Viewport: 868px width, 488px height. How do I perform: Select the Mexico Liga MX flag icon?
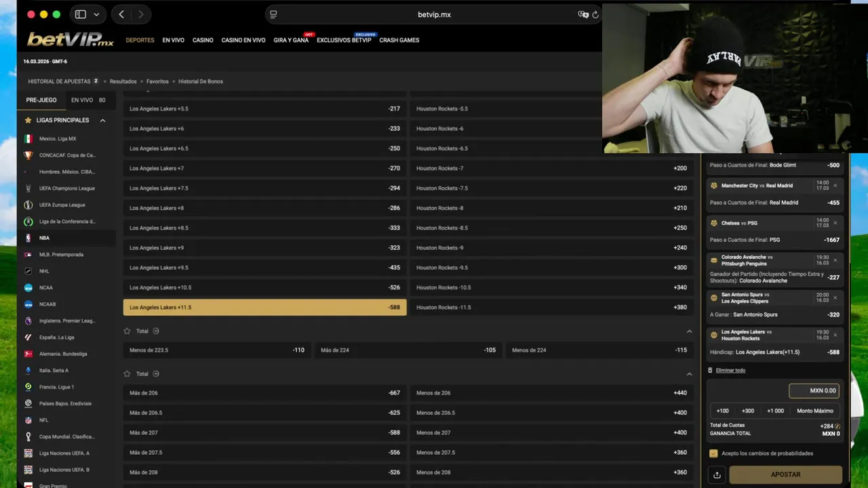[28, 139]
